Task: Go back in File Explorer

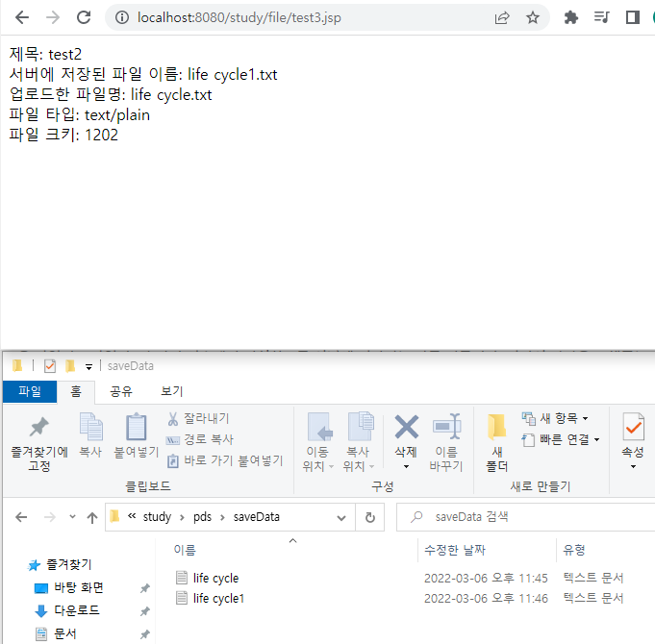Action: coord(21,517)
